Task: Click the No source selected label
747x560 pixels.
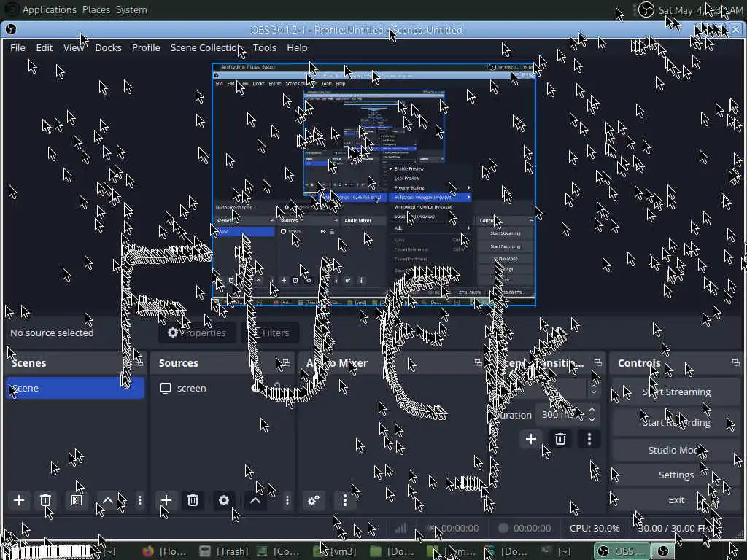Action: (52, 332)
